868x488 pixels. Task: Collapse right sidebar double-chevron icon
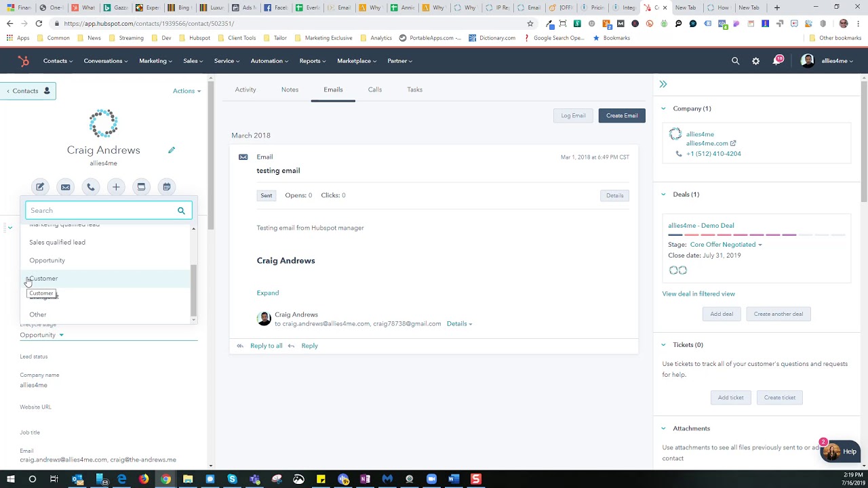click(x=663, y=84)
